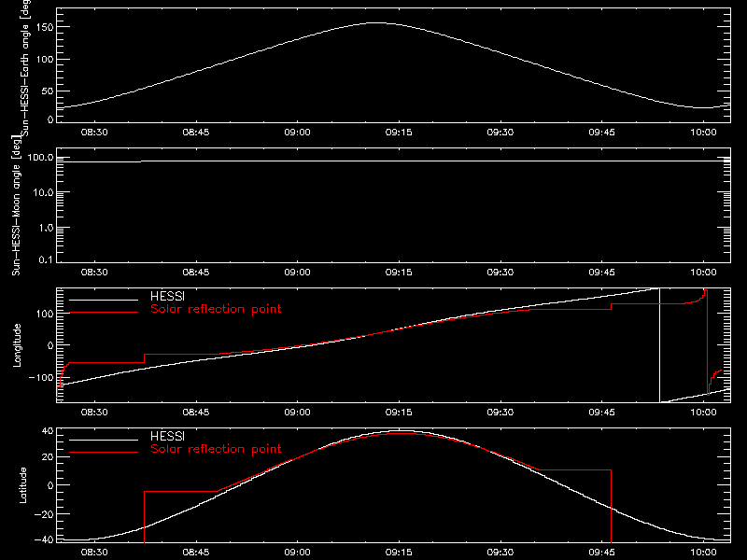
Task: Click the Longitude y-axis label
Action: pos(17,345)
